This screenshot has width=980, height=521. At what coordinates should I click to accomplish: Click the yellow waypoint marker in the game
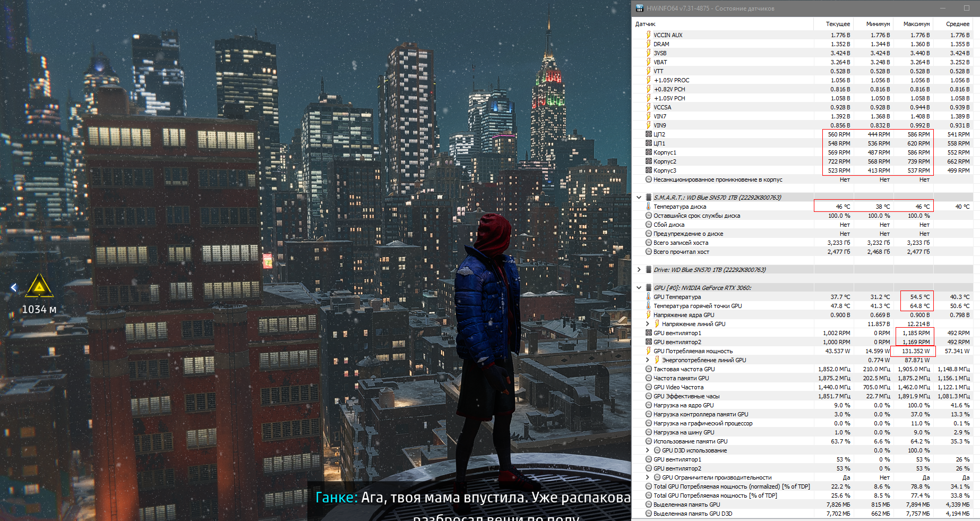(39, 286)
